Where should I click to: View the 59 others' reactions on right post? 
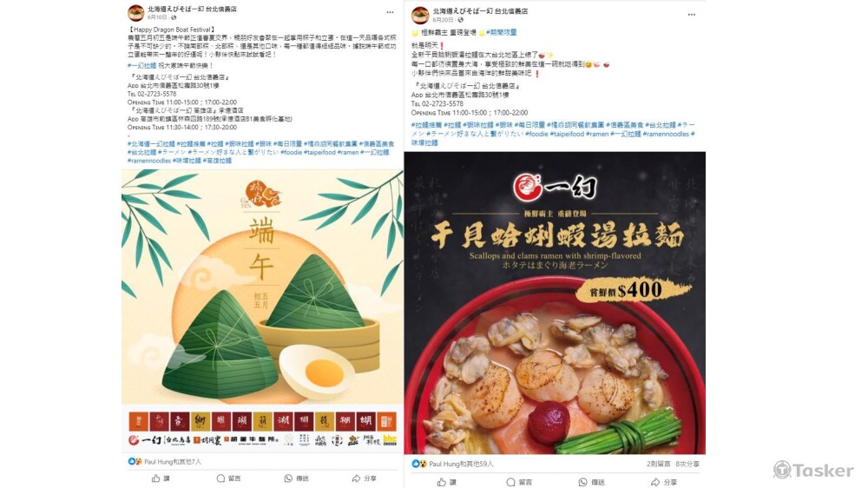click(453, 464)
